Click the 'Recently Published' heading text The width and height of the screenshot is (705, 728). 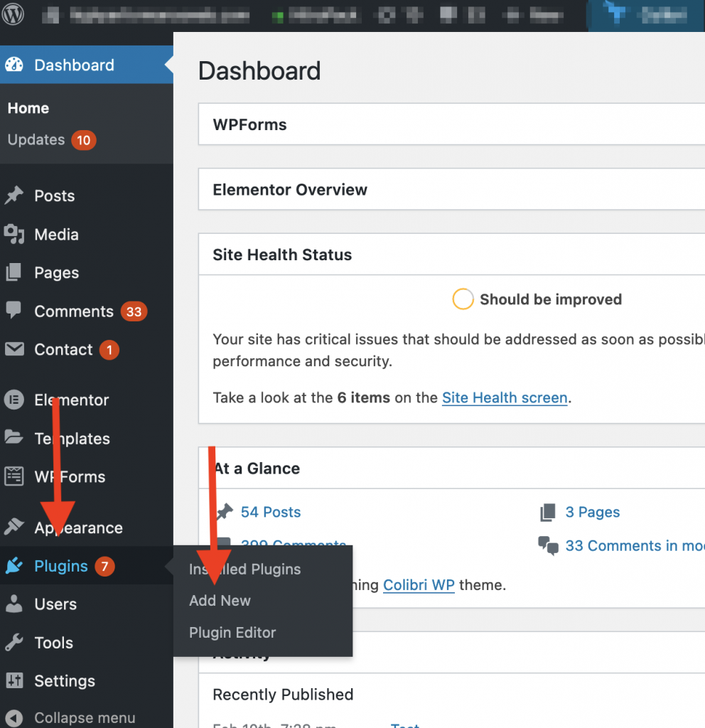[x=283, y=695]
